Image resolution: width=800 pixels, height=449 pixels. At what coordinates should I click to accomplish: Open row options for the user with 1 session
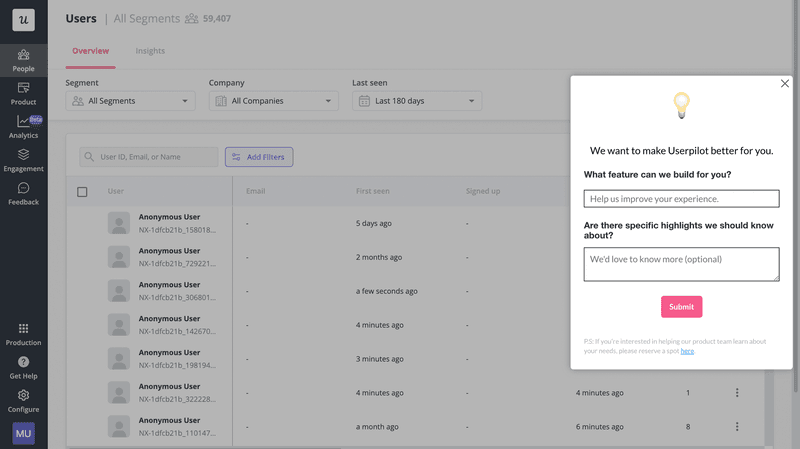(737, 392)
